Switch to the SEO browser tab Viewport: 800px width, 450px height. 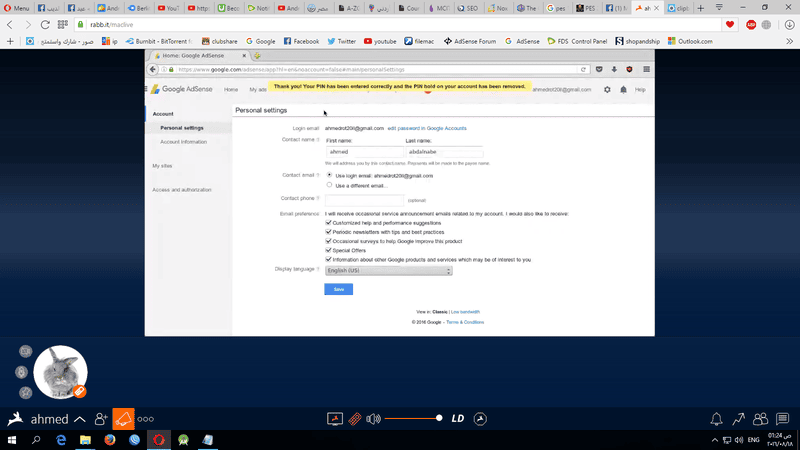click(x=468, y=8)
